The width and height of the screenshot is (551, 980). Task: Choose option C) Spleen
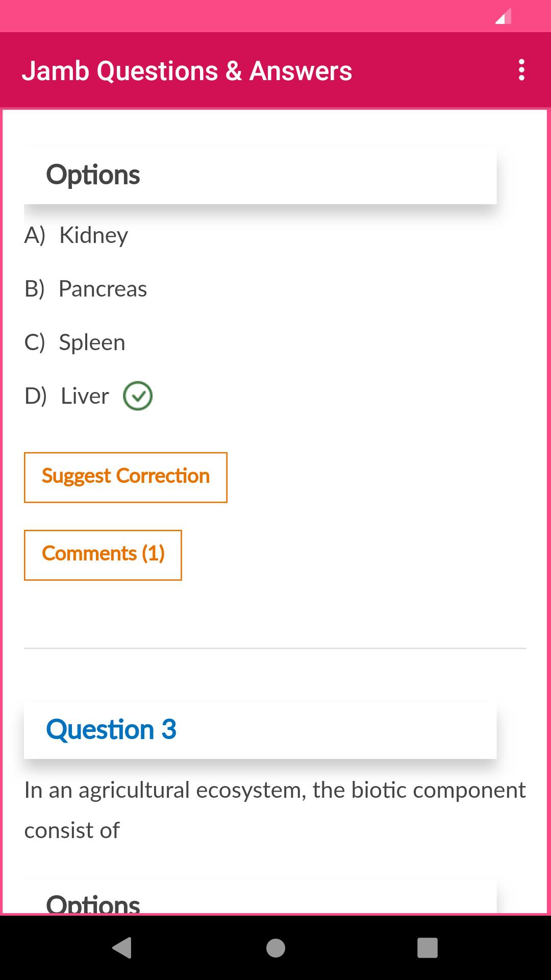[x=75, y=342]
